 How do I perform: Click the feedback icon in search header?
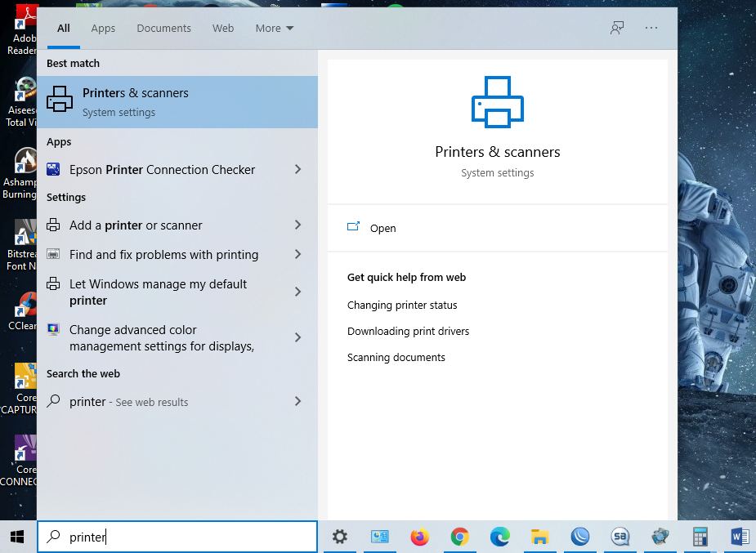[617, 28]
